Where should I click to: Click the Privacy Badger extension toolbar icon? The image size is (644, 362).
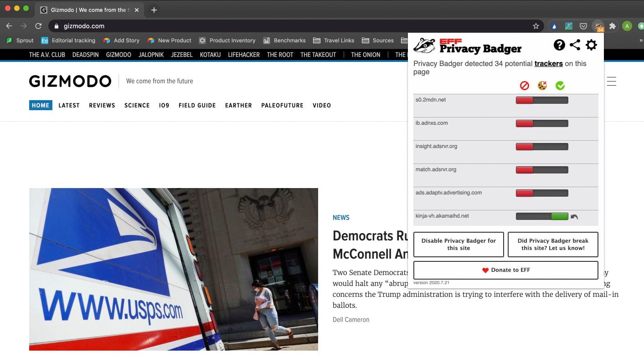(598, 26)
